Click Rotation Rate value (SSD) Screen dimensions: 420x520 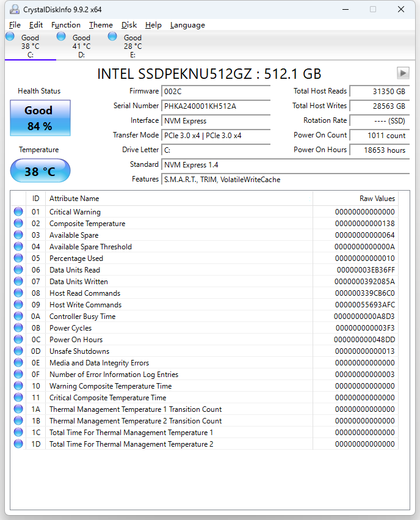click(380, 121)
